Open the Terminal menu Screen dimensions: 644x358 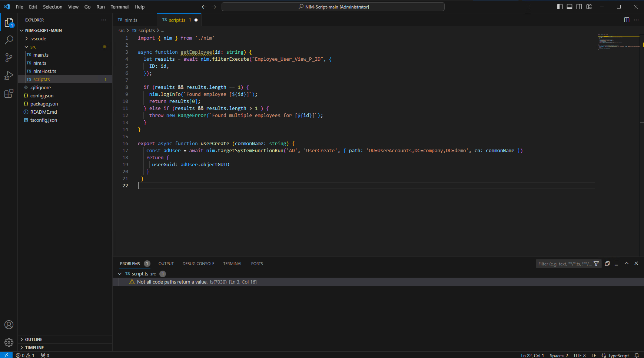point(119,7)
